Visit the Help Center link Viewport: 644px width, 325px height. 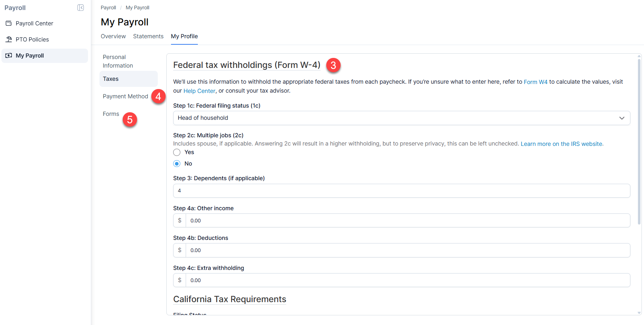click(199, 91)
